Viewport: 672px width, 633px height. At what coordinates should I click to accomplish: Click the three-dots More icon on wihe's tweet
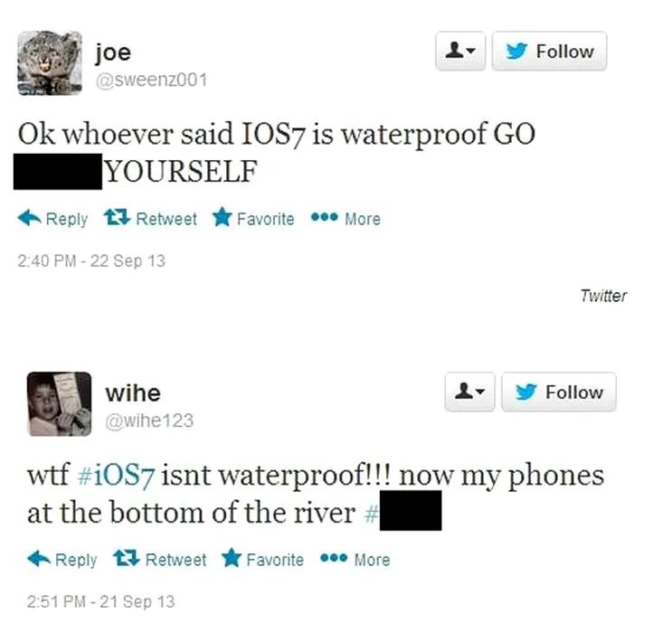point(334,558)
